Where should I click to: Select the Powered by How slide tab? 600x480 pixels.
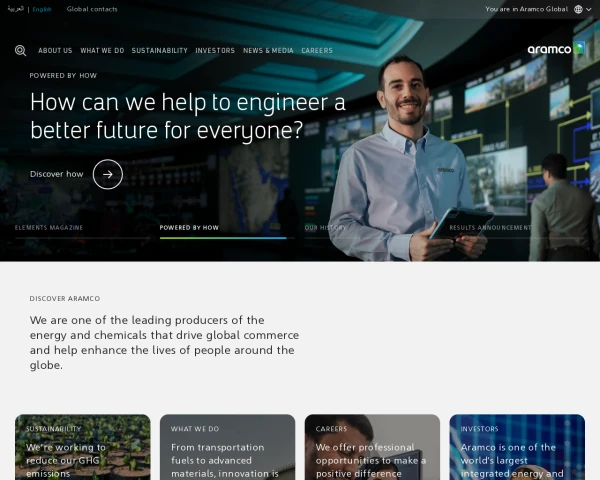tap(189, 228)
